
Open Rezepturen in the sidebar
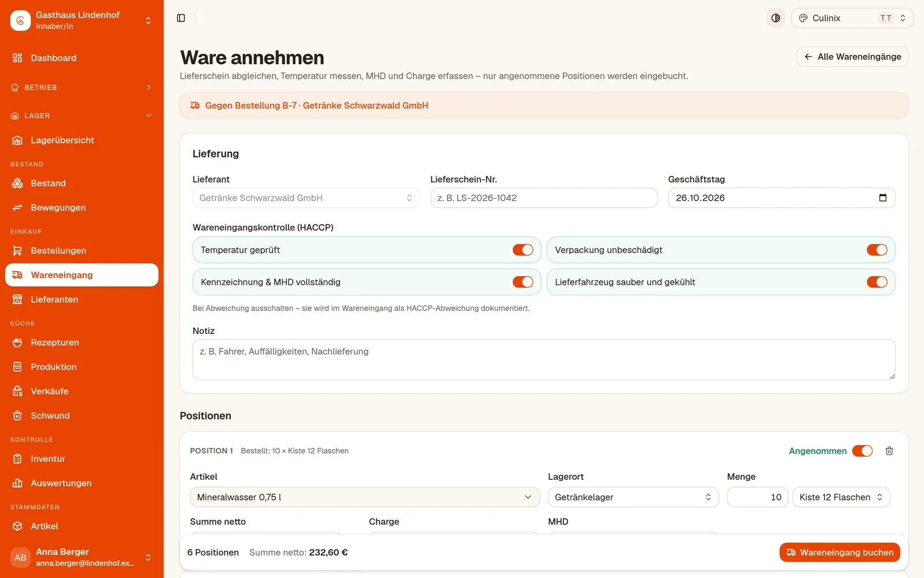81,342
